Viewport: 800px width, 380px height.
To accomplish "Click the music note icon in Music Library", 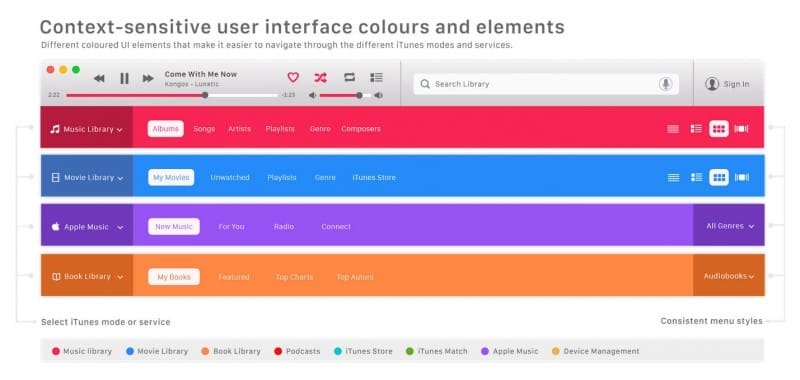I will pos(55,129).
